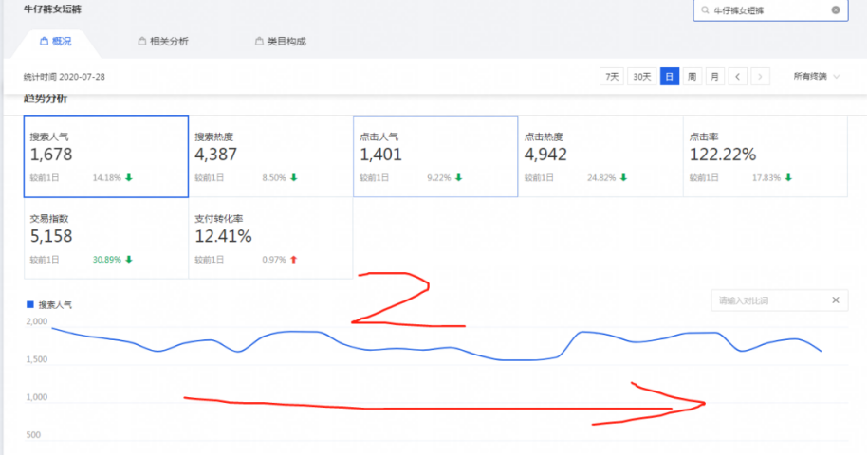Image resolution: width=868 pixels, height=455 pixels.
Task: Select the 点击热度 metric card
Action: (x=600, y=155)
